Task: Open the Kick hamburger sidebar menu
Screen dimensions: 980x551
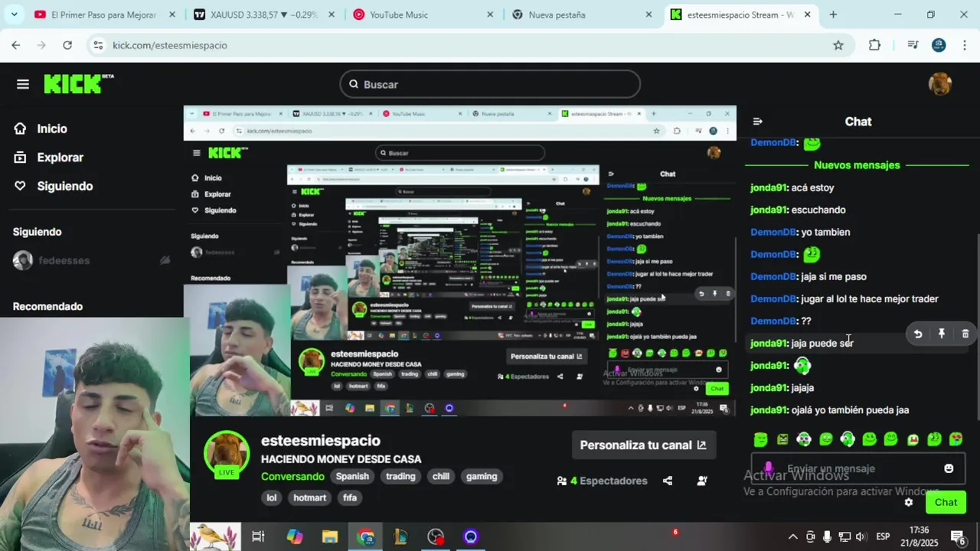Action: point(23,84)
